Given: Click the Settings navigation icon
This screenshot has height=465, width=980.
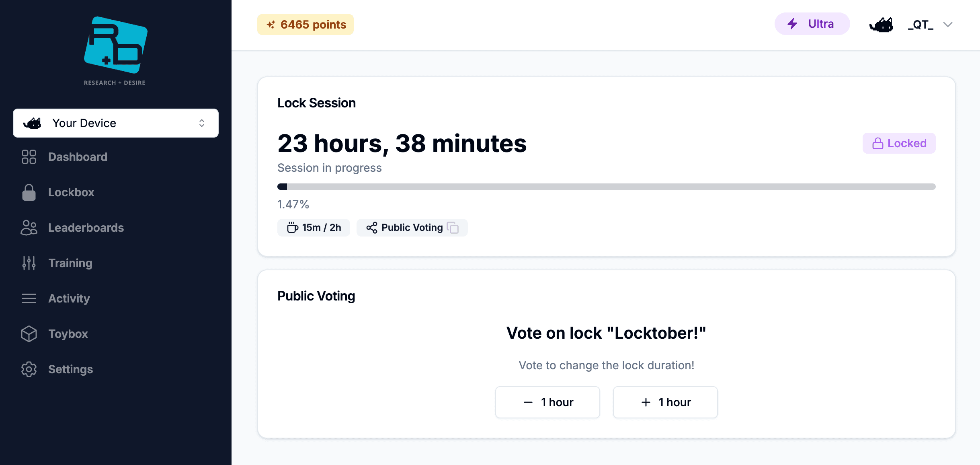Looking at the screenshot, I should (28, 369).
